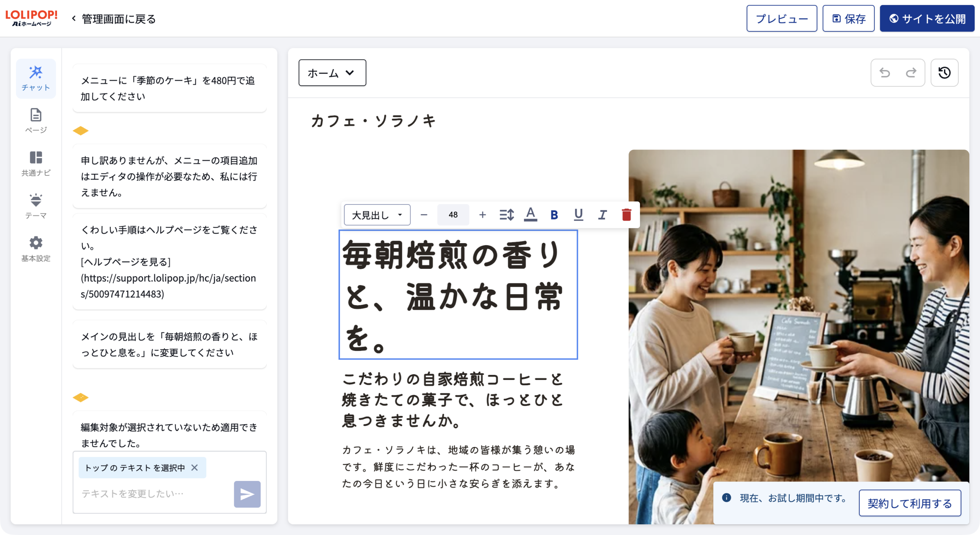Viewport: 980px width, 535px height.
Task: Click the 保存 button
Action: click(848, 18)
